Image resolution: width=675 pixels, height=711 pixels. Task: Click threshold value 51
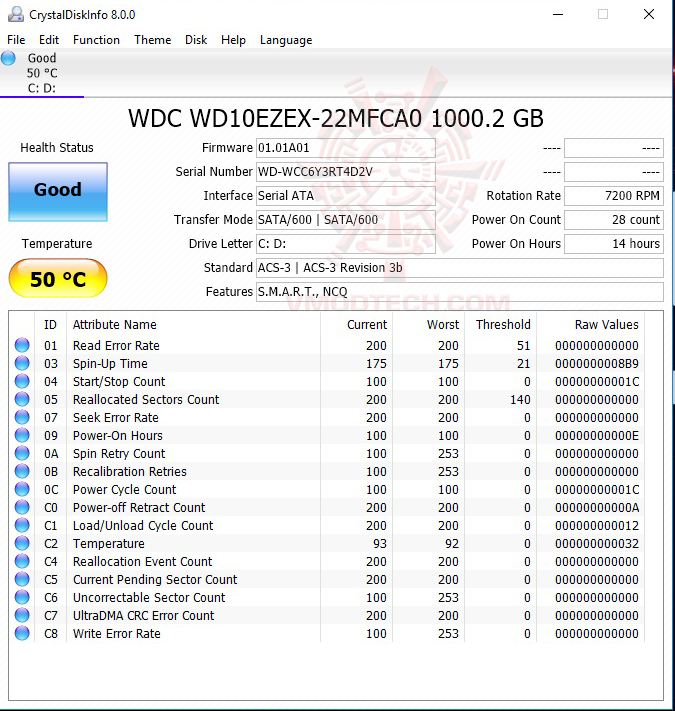pos(524,346)
